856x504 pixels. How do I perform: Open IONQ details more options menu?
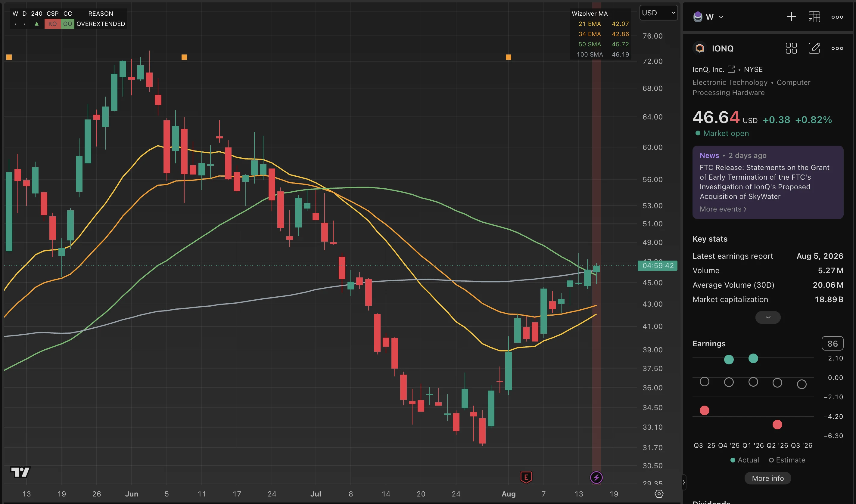(x=837, y=48)
